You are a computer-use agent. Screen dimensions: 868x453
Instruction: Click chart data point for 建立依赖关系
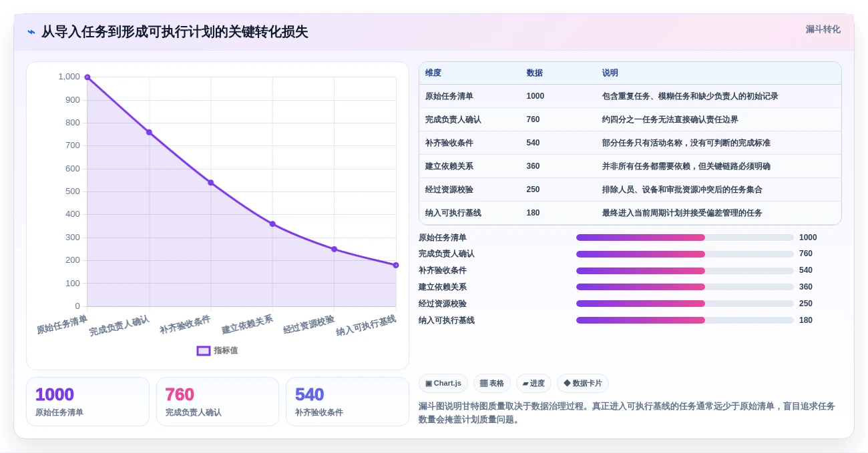tap(272, 224)
